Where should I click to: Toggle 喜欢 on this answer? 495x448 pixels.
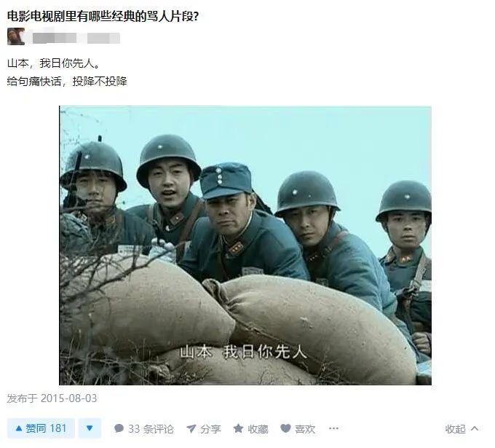[x=298, y=429]
